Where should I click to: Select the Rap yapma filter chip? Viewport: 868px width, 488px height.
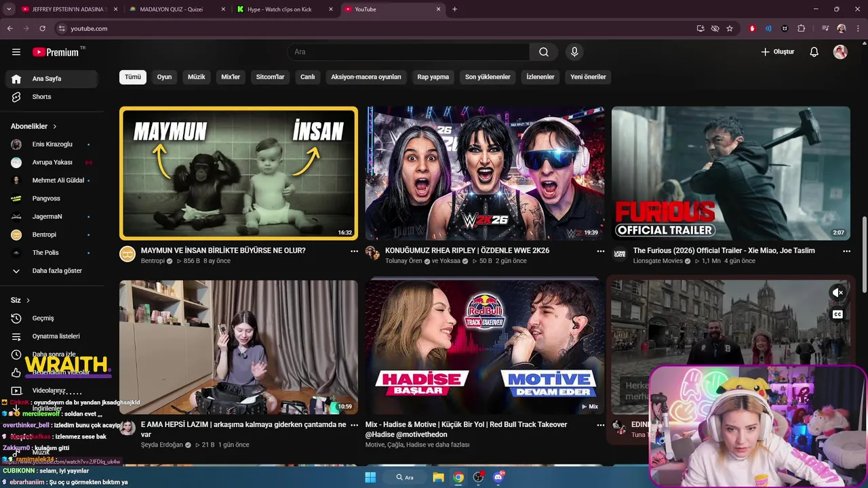point(433,77)
